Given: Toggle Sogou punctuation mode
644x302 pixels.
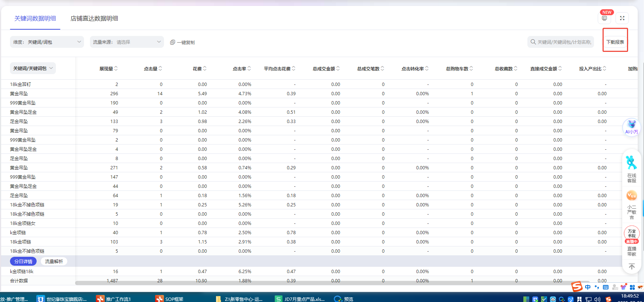Looking at the screenshot, I should tap(597, 287).
